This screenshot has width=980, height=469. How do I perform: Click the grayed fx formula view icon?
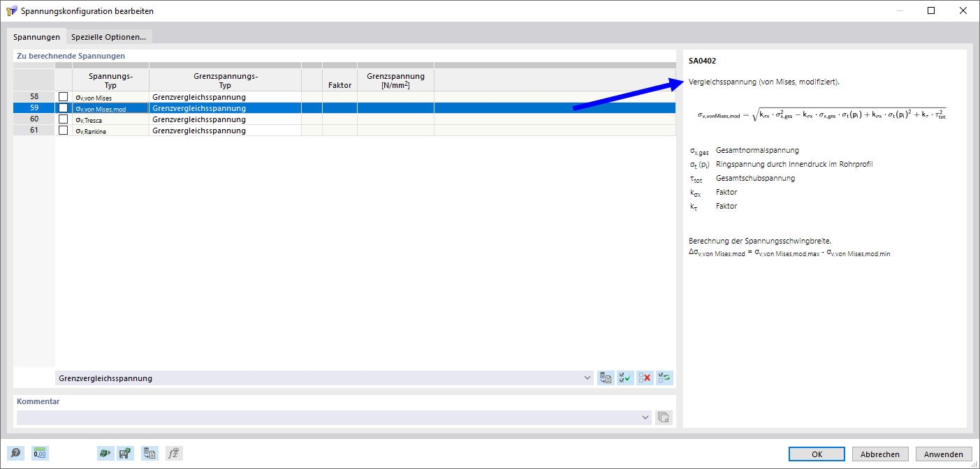[x=174, y=454]
